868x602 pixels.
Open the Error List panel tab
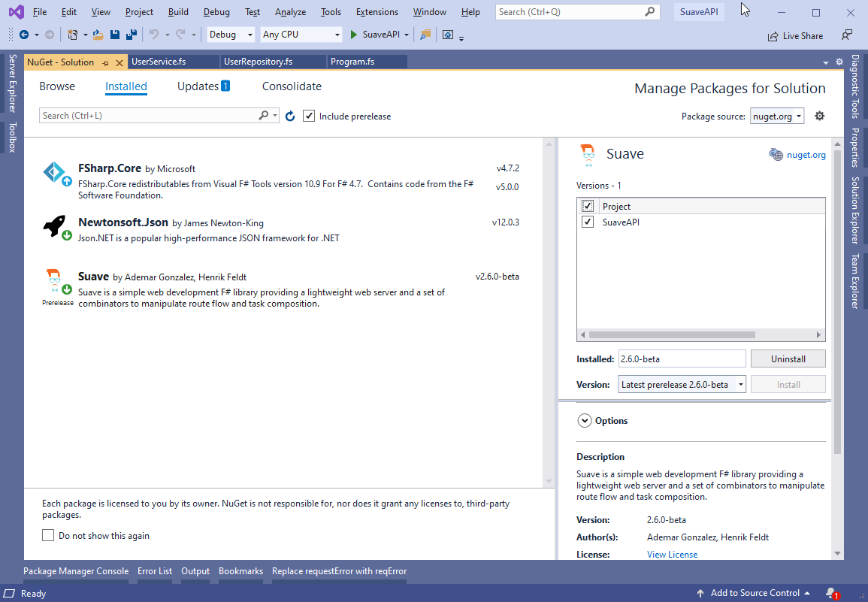pos(155,571)
